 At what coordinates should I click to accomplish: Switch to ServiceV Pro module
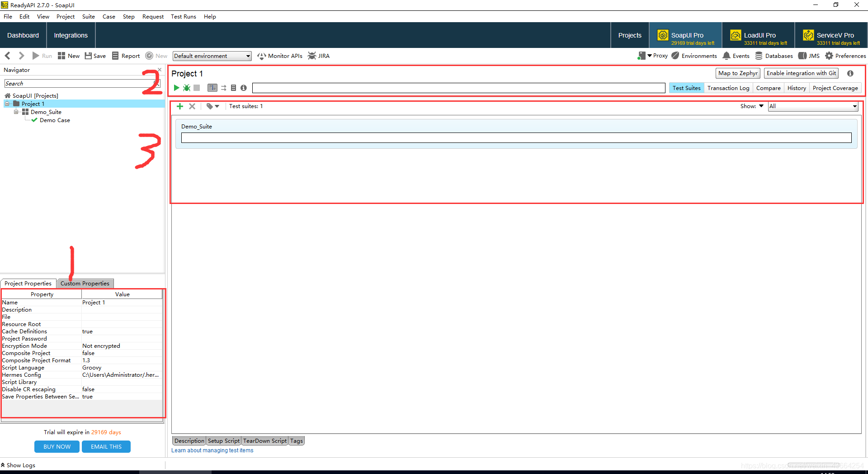coord(831,35)
